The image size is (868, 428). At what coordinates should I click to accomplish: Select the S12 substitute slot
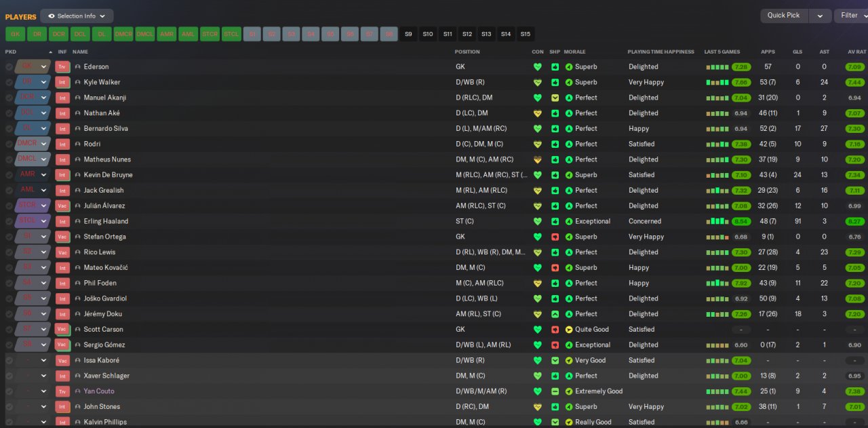tap(467, 34)
